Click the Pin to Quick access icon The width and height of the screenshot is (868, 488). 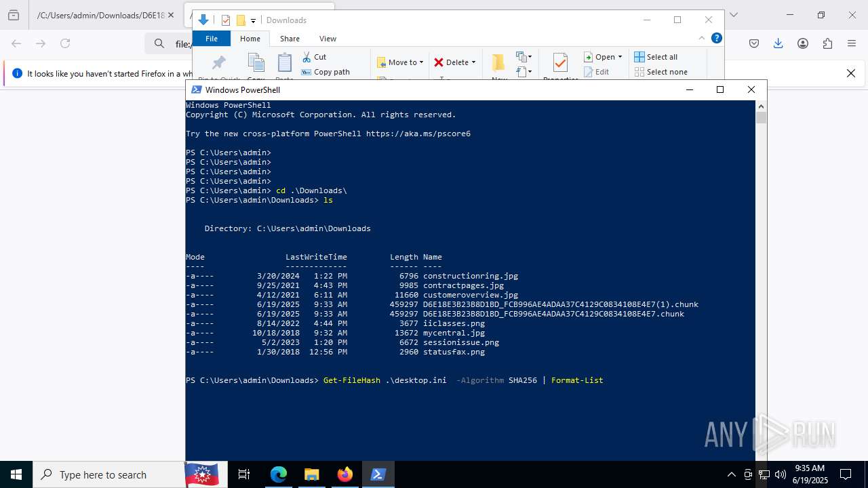point(218,64)
